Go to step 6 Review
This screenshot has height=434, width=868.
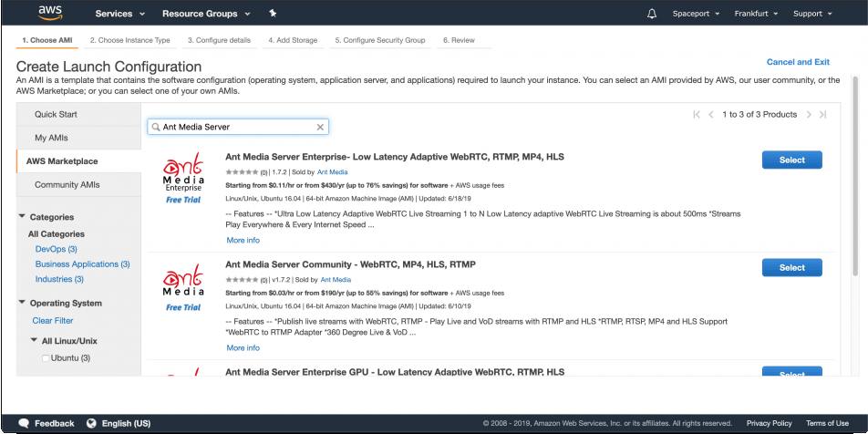pos(459,40)
